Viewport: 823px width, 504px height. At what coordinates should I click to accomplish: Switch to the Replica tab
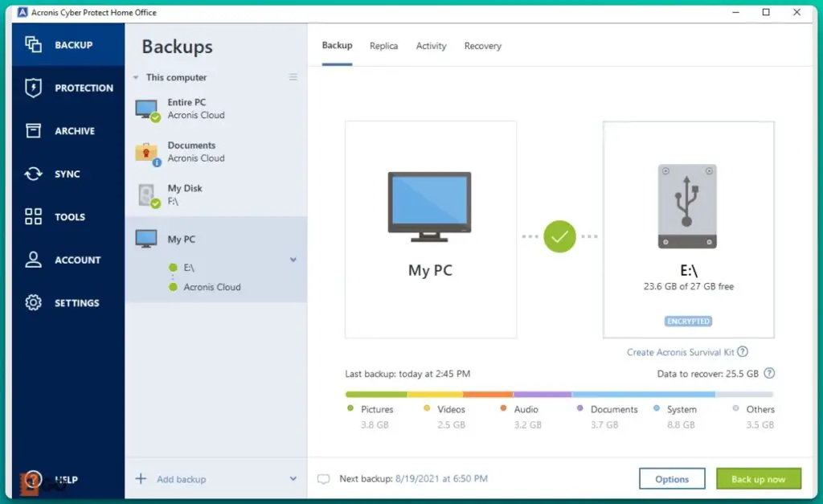coord(383,46)
